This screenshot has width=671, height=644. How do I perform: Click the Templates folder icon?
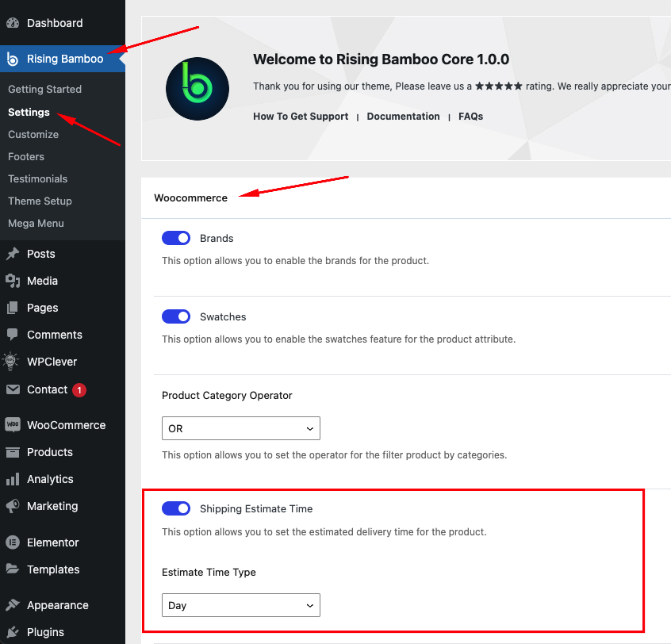[x=13, y=569]
